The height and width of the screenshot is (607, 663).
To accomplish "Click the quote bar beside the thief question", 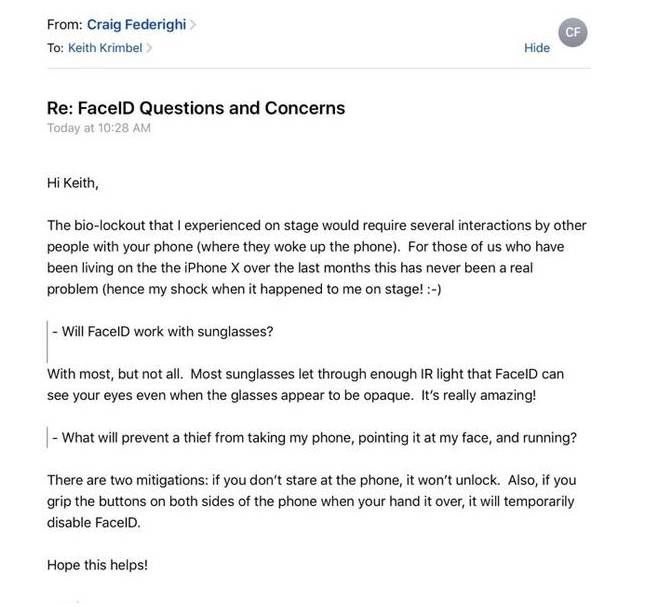I will click(x=48, y=437).
